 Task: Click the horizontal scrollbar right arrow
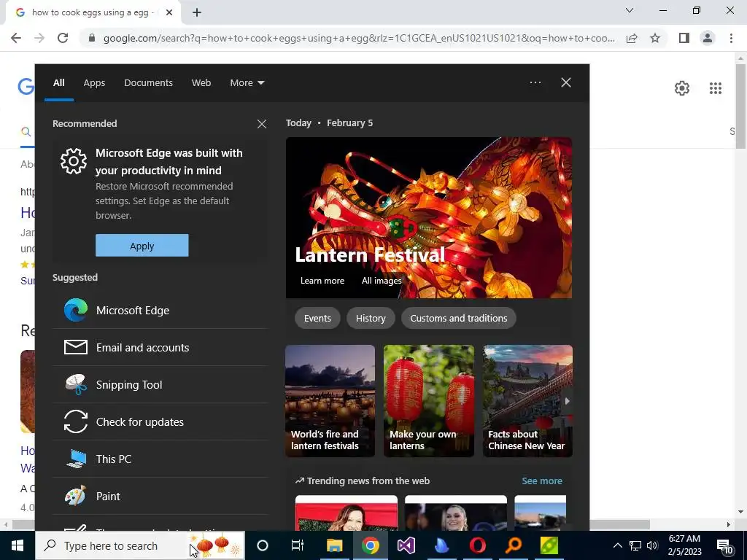click(729, 524)
